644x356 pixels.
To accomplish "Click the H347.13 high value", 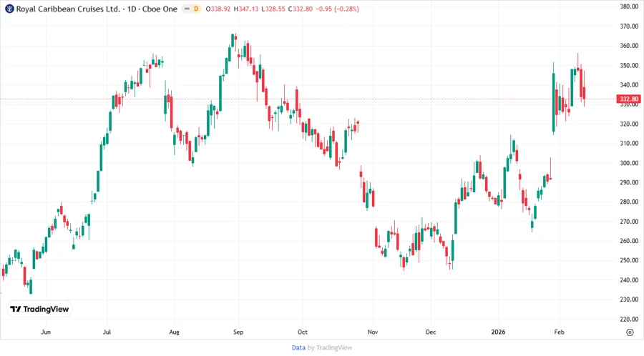I will click(x=246, y=9).
